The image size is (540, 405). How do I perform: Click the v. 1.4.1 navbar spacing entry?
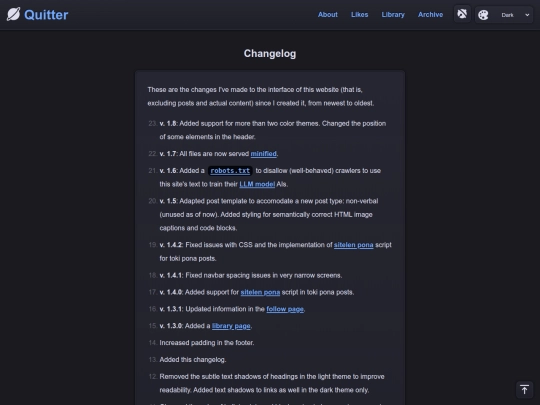(x=251, y=275)
